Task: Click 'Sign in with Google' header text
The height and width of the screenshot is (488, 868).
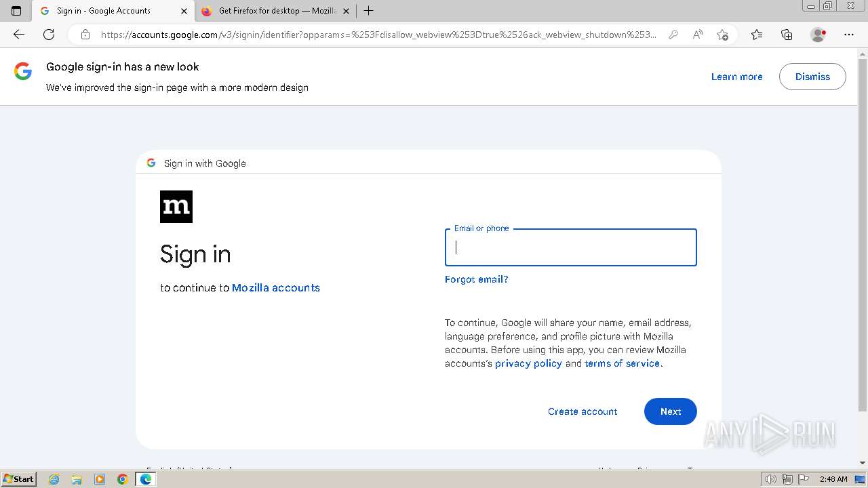Action: click(x=205, y=163)
